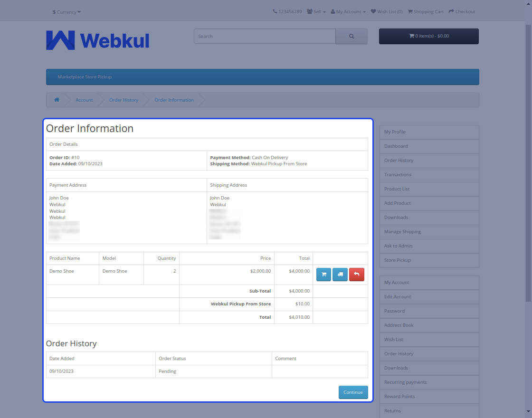
Task: Open Transactions in sidebar
Action: (x=429, y=175)
